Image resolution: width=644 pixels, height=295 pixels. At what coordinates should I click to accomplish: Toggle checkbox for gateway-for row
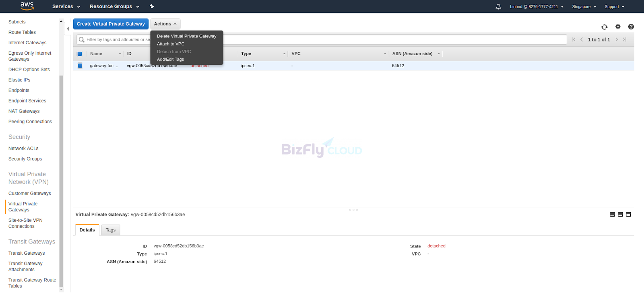[80, 66]
